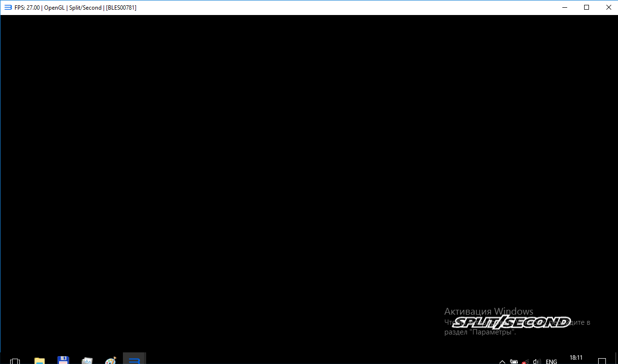Open the Action Center notifications
618x364 pixels.
point(602,361)
